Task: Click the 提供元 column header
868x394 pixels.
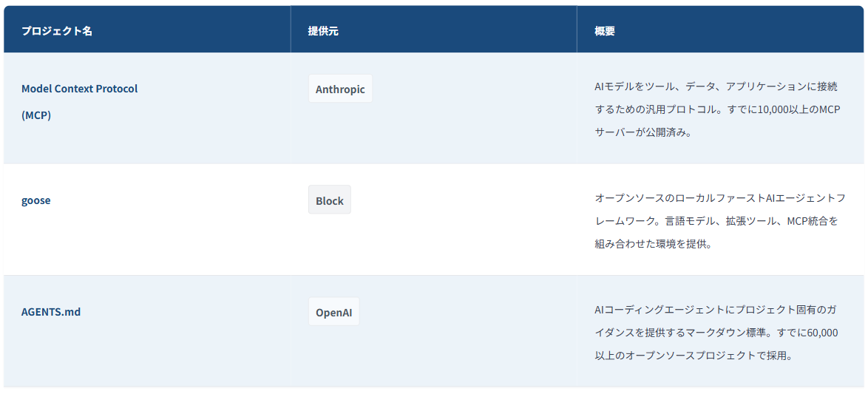Action: coord(323,31)
